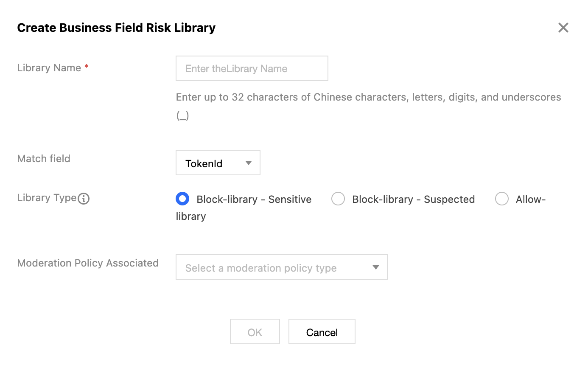Select the Block-library - Sensitive radio button
The image size is (588, 365).
pos(182,199)
